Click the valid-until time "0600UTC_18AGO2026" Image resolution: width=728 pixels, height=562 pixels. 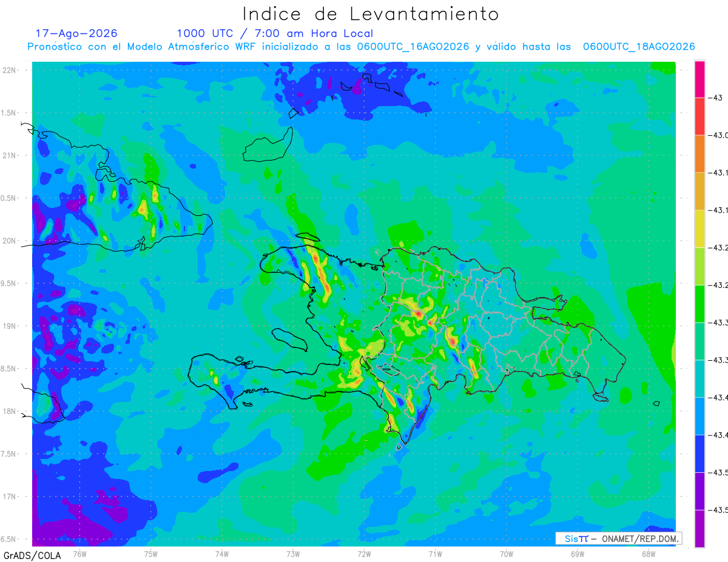[x=639, y=47]
